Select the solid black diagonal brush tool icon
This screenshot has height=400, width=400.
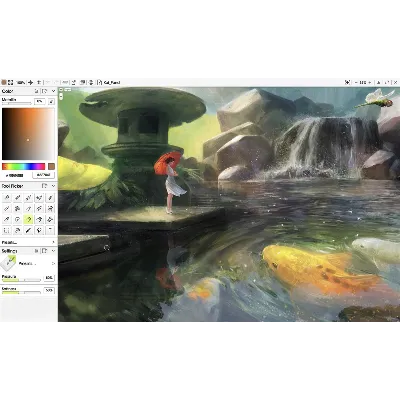[x=28, y=230]
